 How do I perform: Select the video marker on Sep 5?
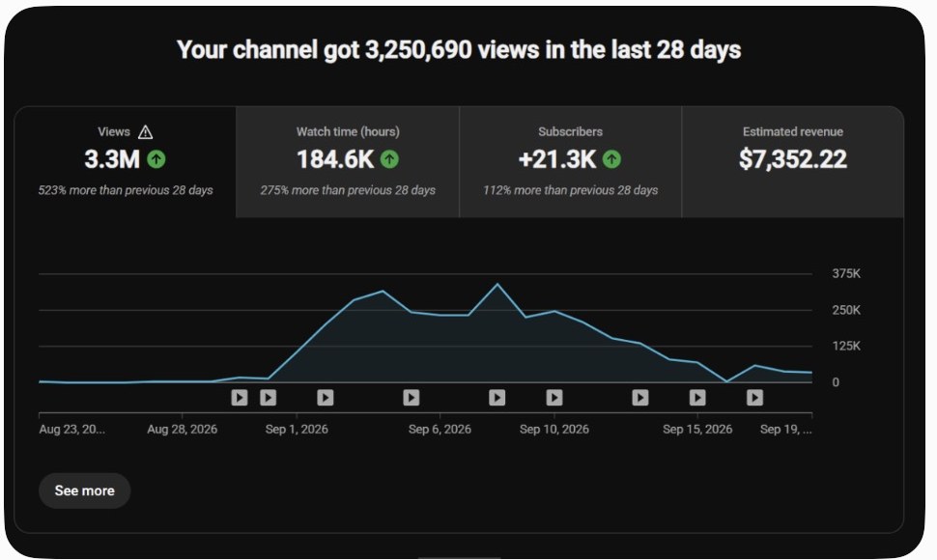pyautogui.click(x=412, y=398)
